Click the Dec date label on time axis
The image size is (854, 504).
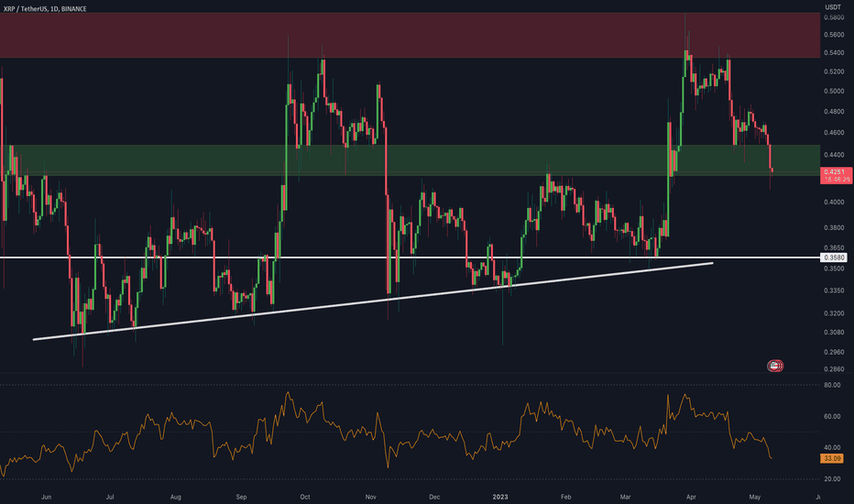pyautogui.click(x=434, y=497)
